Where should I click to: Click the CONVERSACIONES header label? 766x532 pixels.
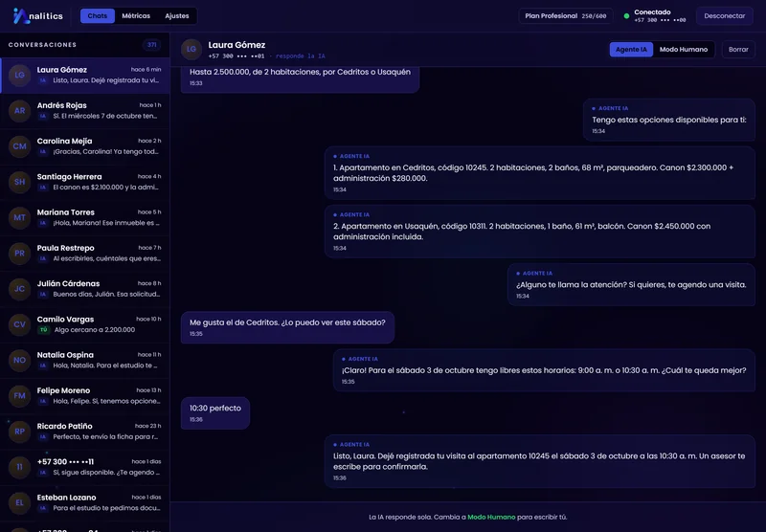tap(42, 45)
